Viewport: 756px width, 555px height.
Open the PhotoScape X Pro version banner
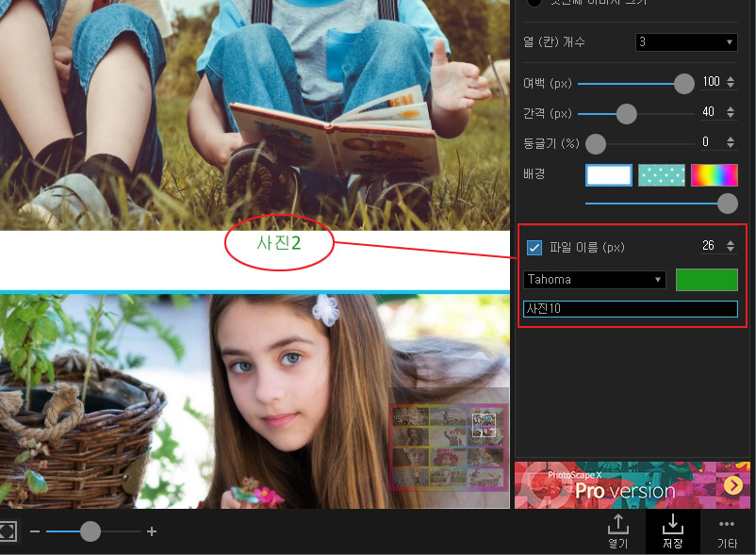click(633, 485)
